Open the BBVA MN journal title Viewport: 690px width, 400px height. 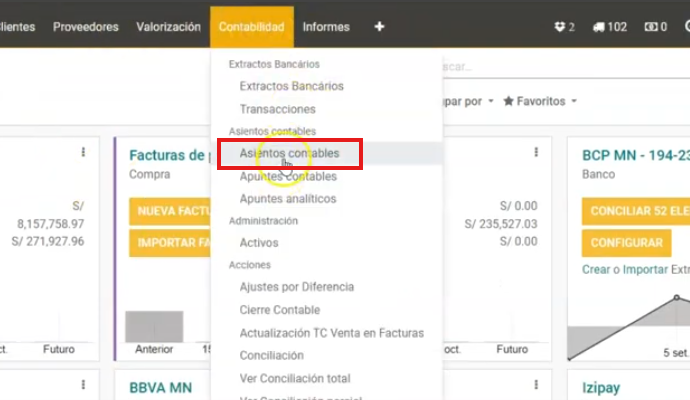(x=161, y=388)
